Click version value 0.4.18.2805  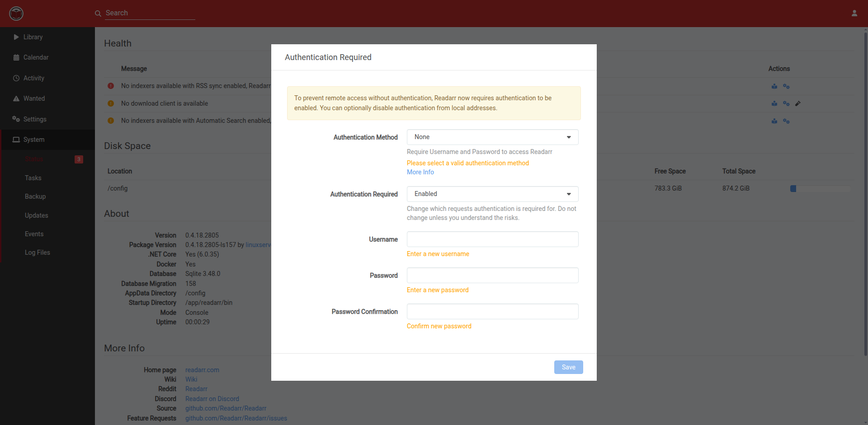[x=202, y=235]
